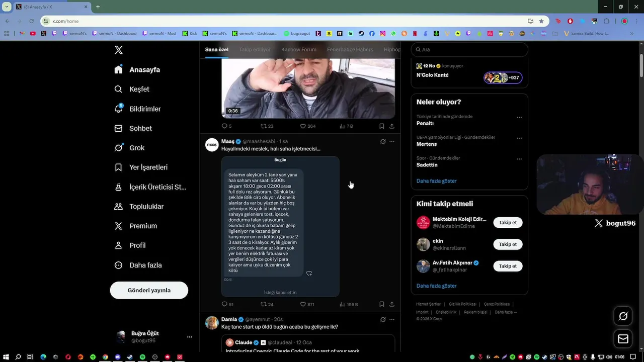The width and height of the screenshot is (644, 362).
Task: Open Sadettin trend options menu
Action: (519, 159)
